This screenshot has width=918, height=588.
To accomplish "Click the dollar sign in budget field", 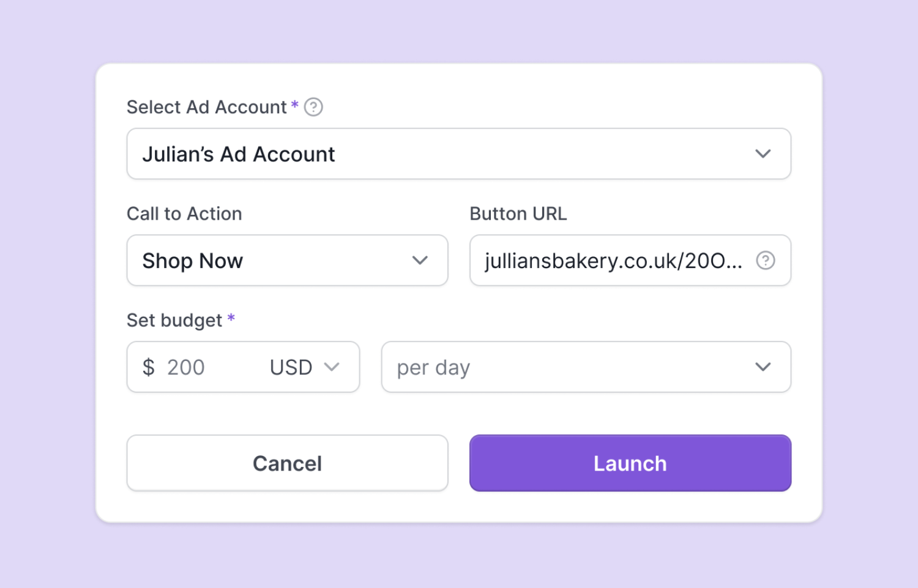I will click(148, 367).
